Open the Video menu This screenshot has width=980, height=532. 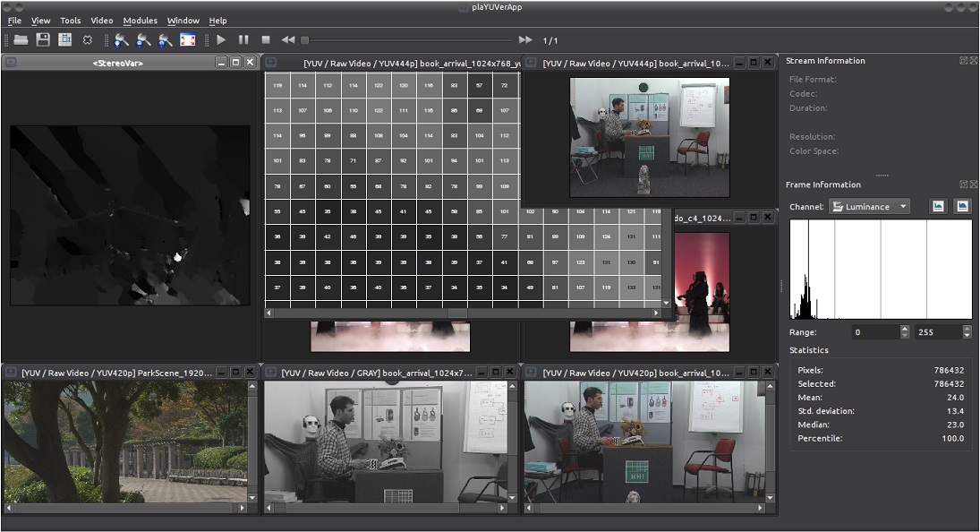[102, 21]
